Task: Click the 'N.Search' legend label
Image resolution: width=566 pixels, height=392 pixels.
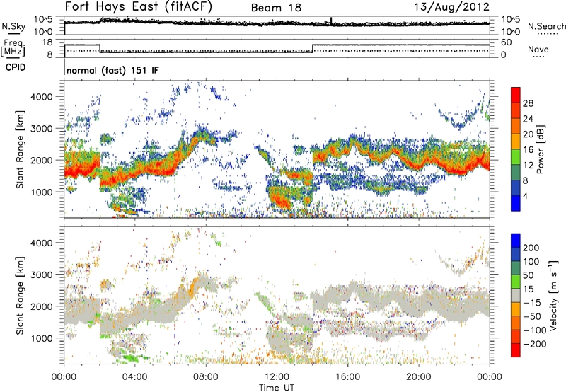Action: point(546,26)
